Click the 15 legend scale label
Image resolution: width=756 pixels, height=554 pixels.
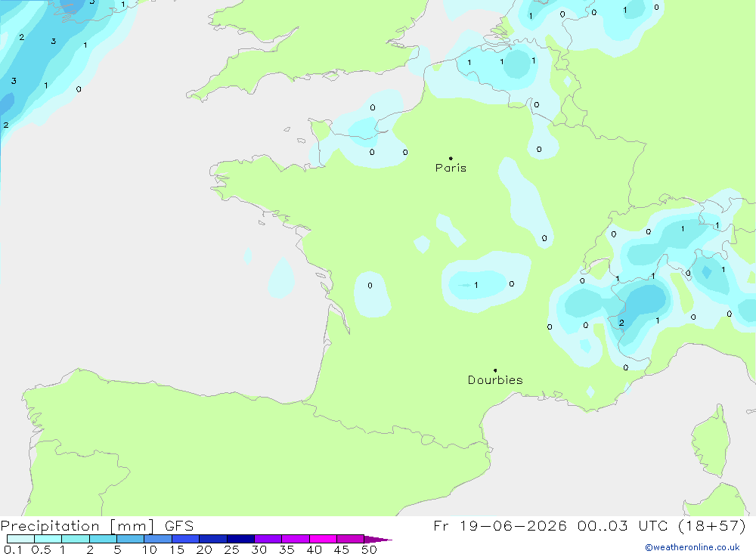click(x=176, y=549)
